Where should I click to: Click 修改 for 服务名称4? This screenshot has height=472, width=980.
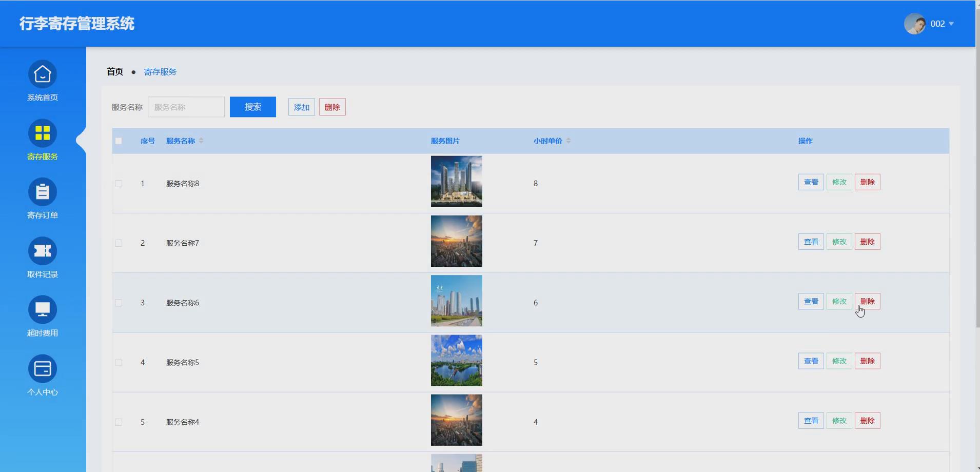[x=839, y=421]
